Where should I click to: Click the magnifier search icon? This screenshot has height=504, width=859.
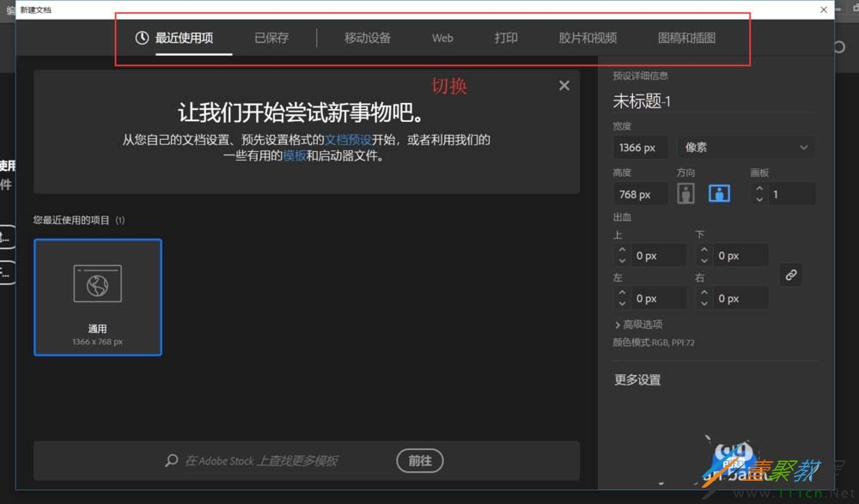coord(172,460)
